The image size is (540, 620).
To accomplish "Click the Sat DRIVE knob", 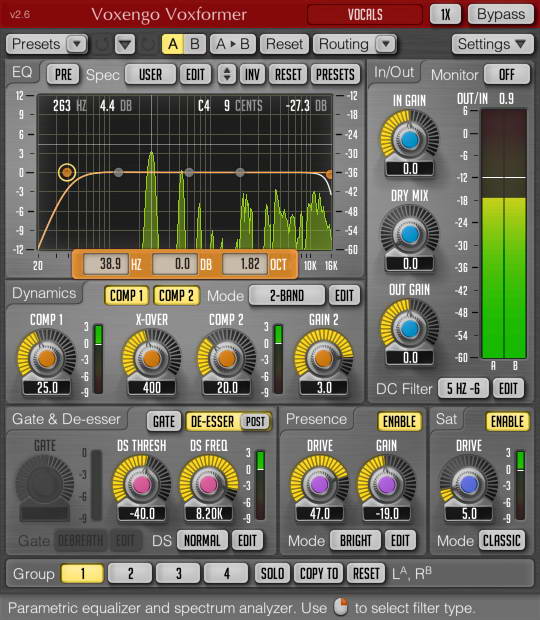I will (469, 484).
